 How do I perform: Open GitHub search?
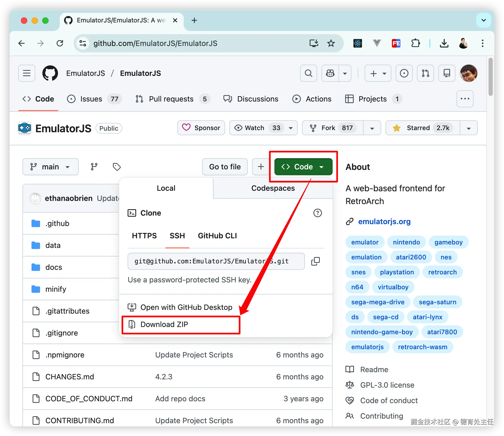point(309,73)
